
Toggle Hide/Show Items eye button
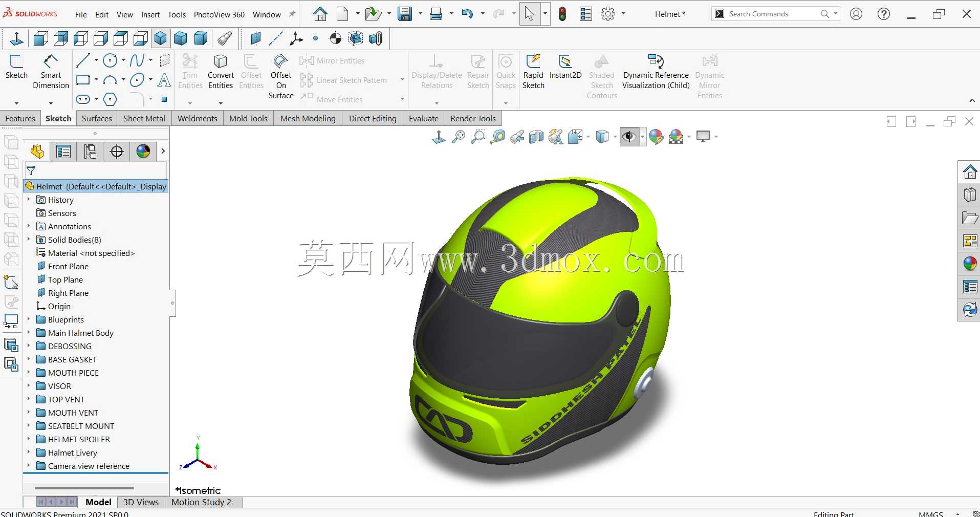tap(629, 137)
